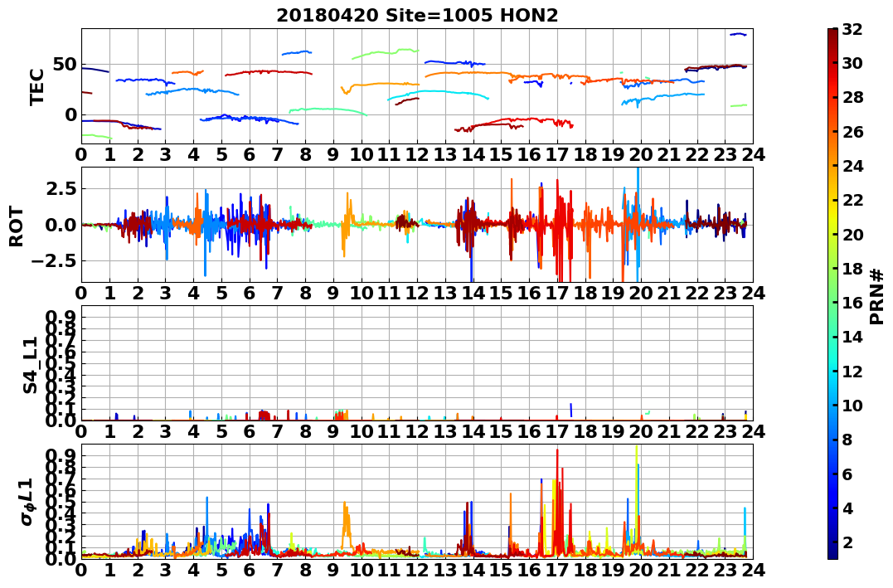Click hour 24 tick under TEC panel
893x588 pixels.
[754, 154]
